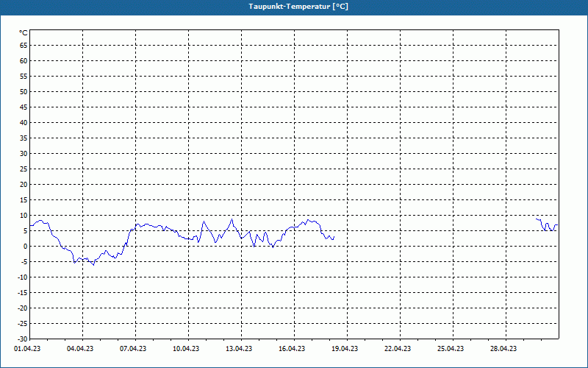Screen dimensions: 588x368
Task: Click the 01.04.23 date label
Action: tap(27, 349)
